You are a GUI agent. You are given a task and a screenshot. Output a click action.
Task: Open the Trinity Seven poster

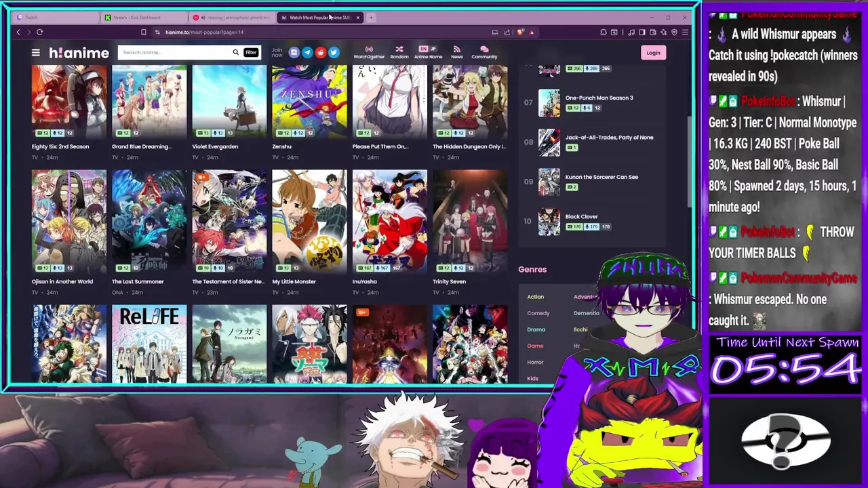(x=470, y=221)
